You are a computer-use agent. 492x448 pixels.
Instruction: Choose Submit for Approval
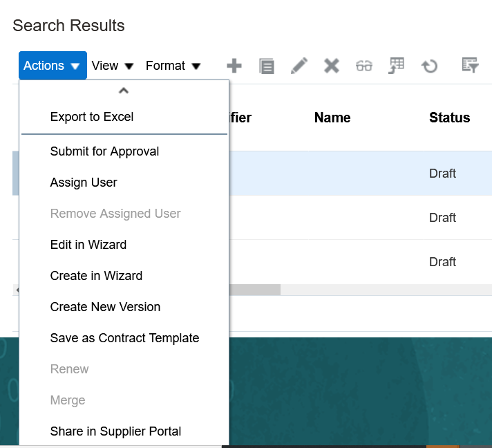tap(104, 151)
